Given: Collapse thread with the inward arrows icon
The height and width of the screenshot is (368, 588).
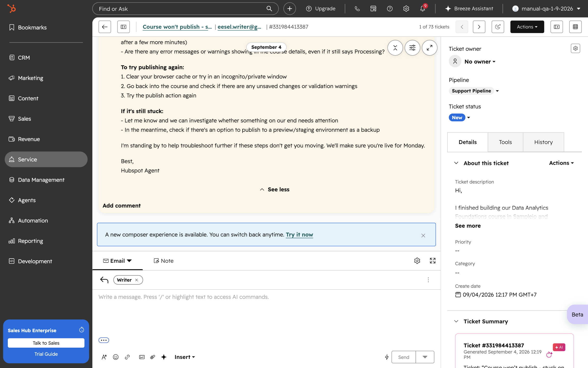Looking at the screenshot, I should tap(395, 48).
